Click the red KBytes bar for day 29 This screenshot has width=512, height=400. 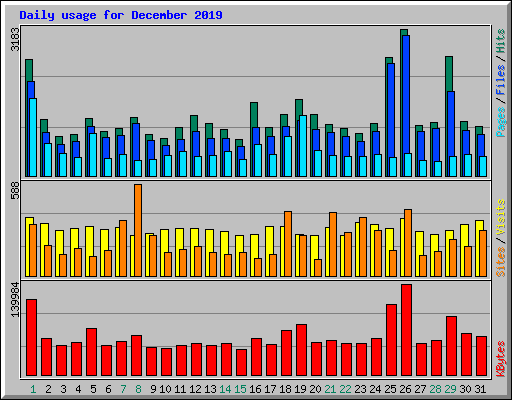pyautogui.click(x=451, y=346)
